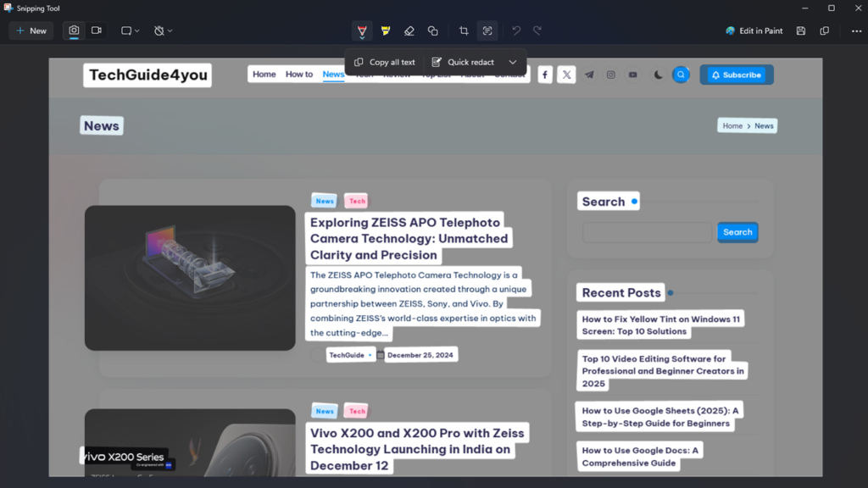Click the ZEISS camera article thumbnail

point(190,278)
